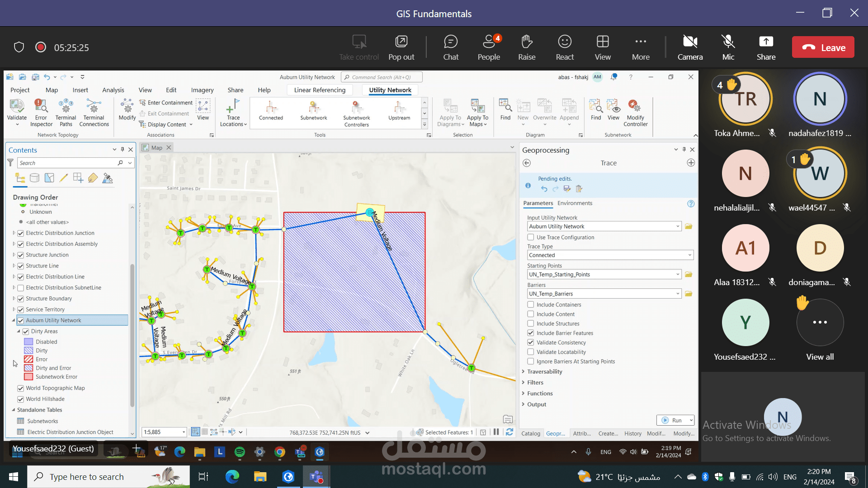Viewport: 868px width, 488px height.
Task: Choose the Subnetwork trace tool
Action: point(314,111)
